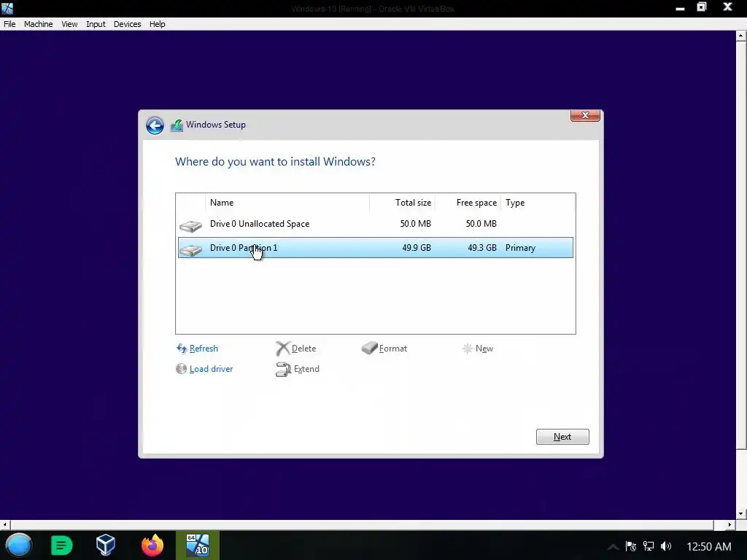
Task: Click the New partition option
Action: point(484,349)
